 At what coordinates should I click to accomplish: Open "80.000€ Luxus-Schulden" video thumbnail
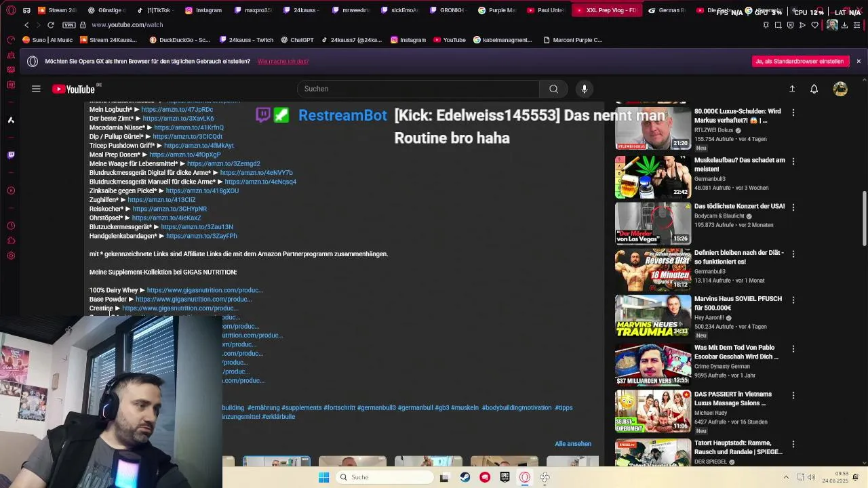coord(652,128)
